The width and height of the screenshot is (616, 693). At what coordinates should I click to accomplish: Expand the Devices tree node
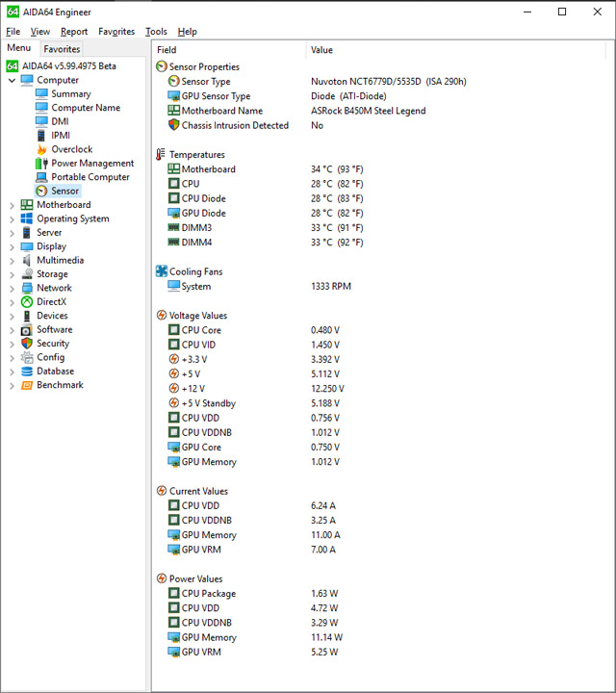tap(12, 316)
